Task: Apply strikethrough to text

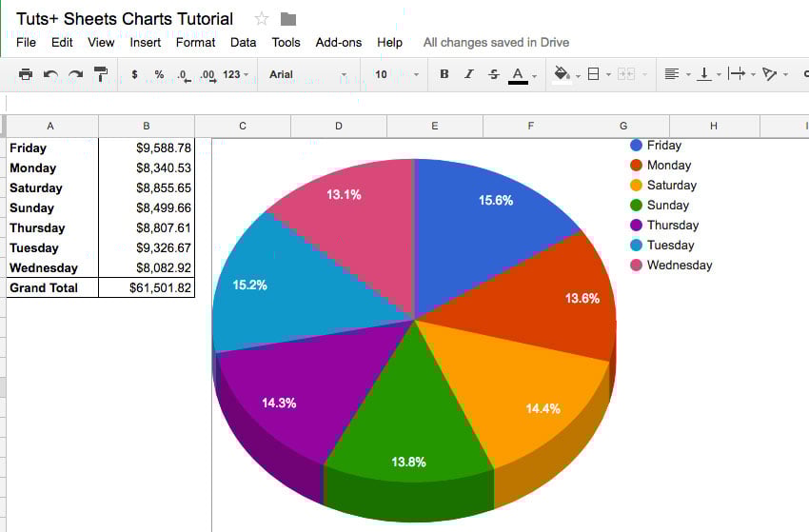Action: tap(493, 74)
